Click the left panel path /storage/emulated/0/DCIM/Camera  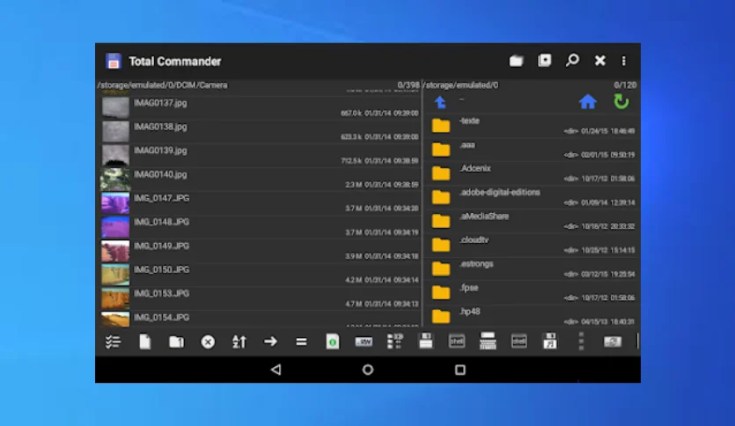click(162, 85)
